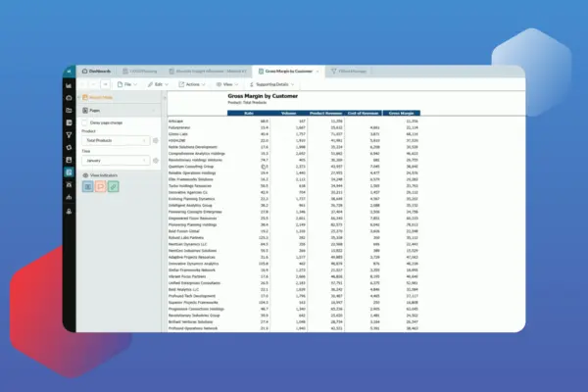Image resolution: width=588 pixels, height=392 pixels.
Task: Toggle the blue table indicator button
Action: tap(88, 186)
